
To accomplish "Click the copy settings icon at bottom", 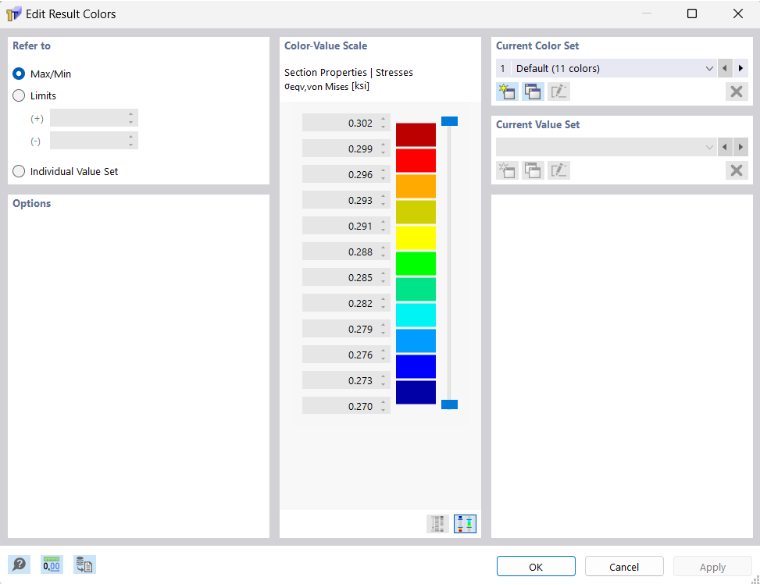I will coord(84,565).
